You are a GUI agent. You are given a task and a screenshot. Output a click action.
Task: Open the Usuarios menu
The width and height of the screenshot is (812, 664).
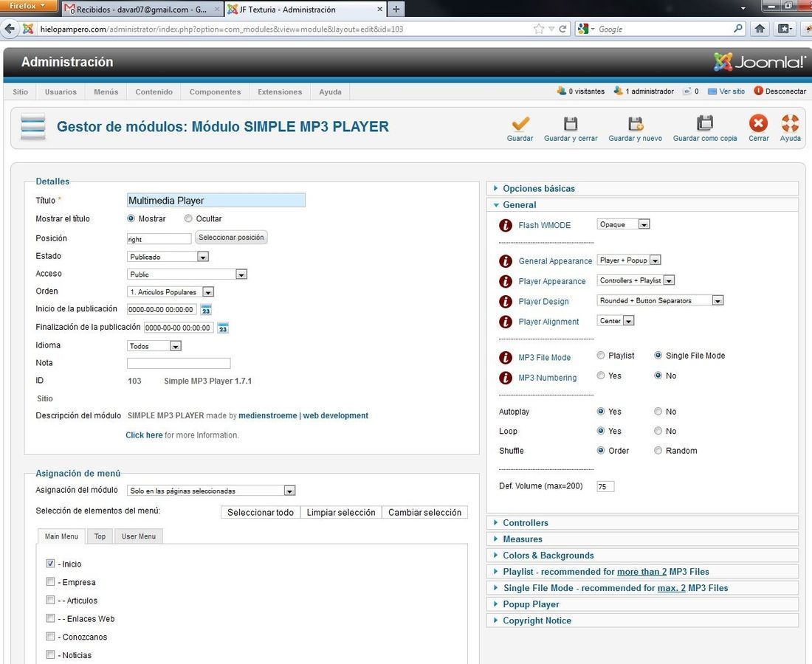click(61, 91)
